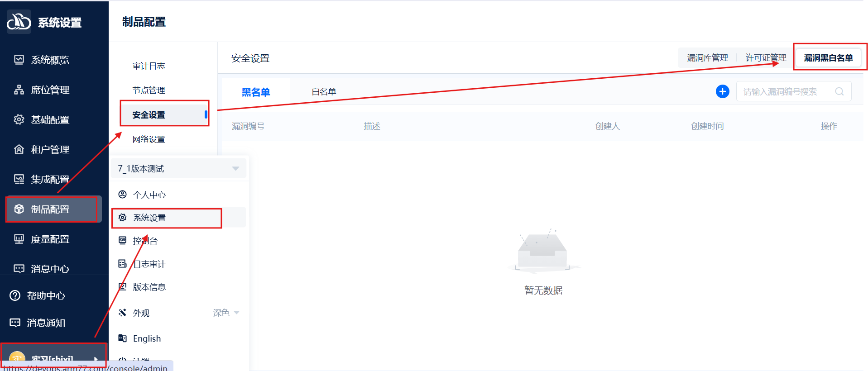Switch to 漏洞库管理 tab
This screenshot has width=868, height=371.
click(707, 58)
